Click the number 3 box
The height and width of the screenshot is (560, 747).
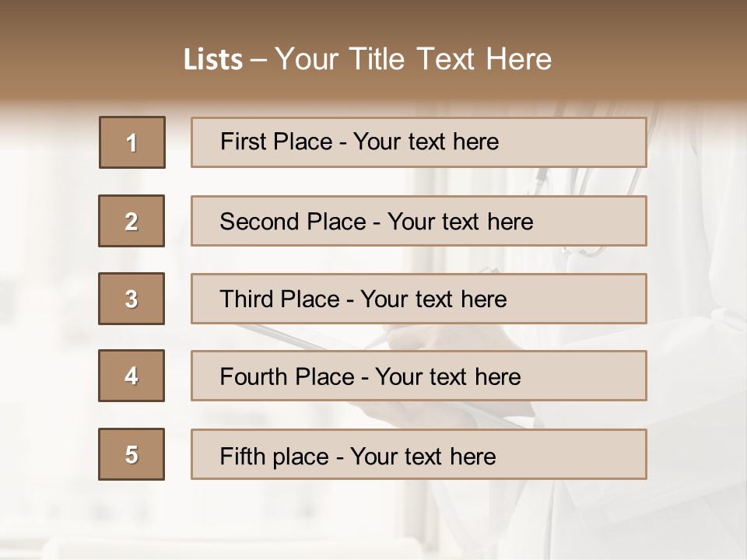click(132, 299)
